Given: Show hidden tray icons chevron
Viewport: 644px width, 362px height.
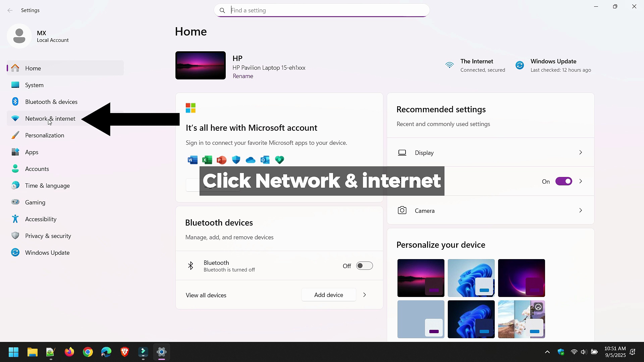Looking at the screenshot, I should (x=547, y=352).
